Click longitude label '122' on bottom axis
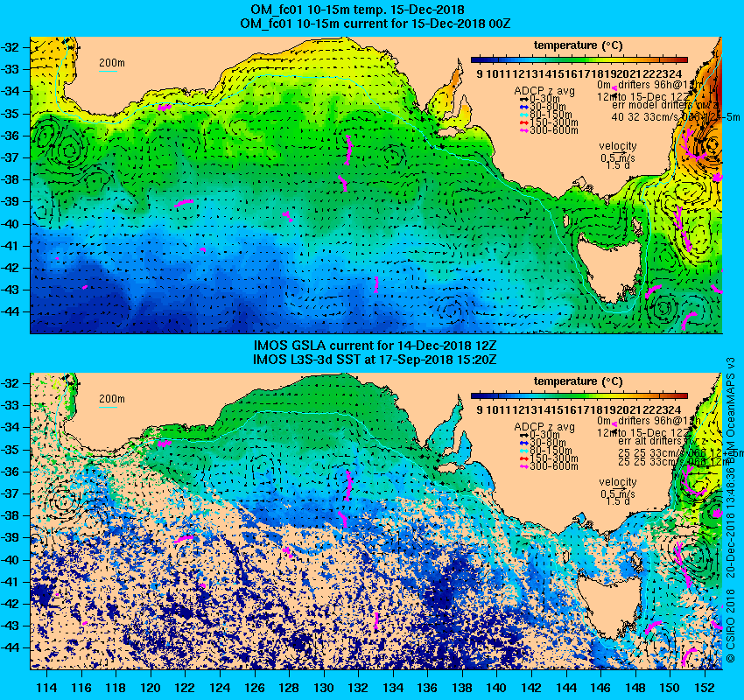 (186, 687)
